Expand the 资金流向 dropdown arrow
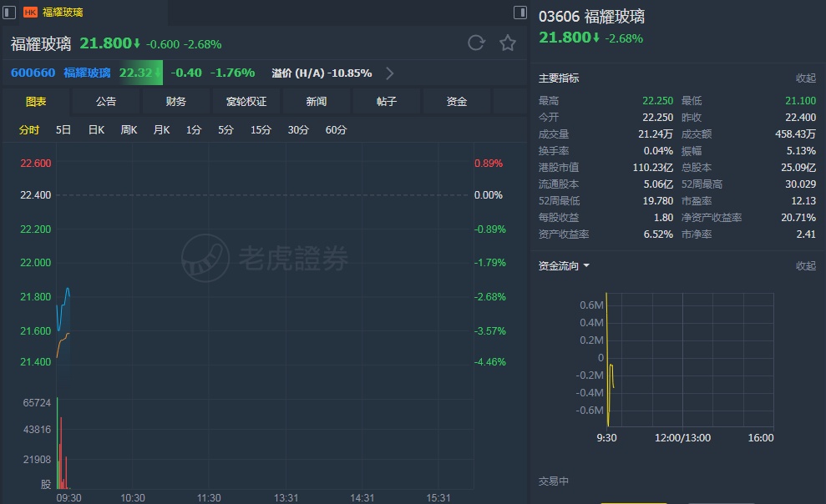Image resolution: width=826 pixels, height=504 pixels. click(586, 265)
